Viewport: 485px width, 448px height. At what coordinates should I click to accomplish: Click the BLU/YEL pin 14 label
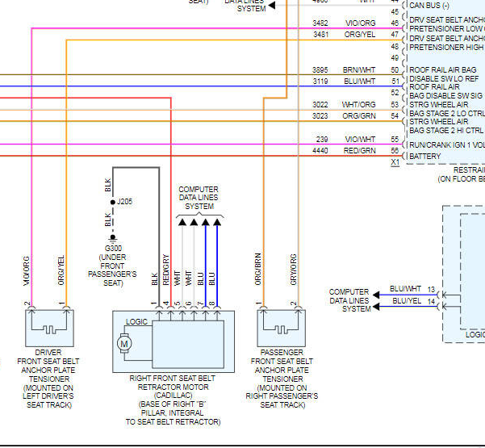407,301
